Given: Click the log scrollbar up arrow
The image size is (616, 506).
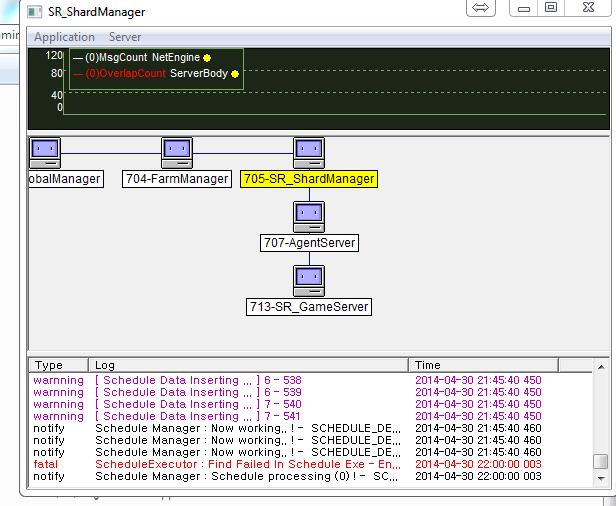Looking at the screenshot, I should [601, 367].
